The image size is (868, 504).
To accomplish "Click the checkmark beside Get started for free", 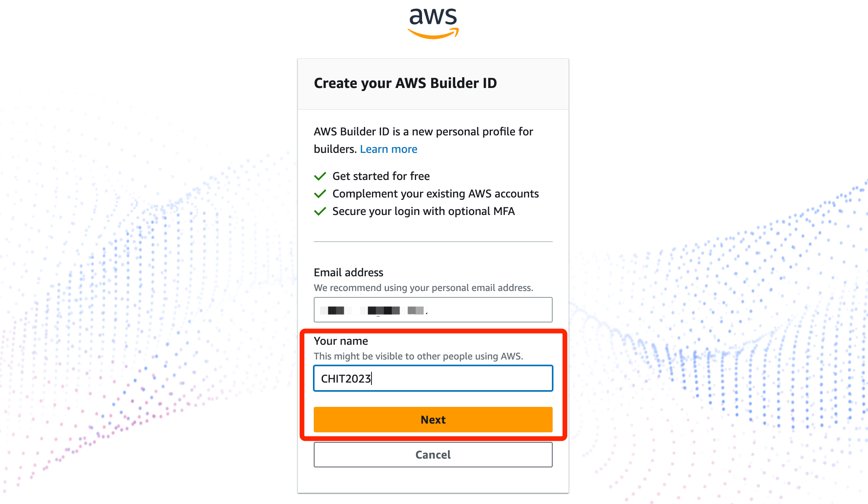I will coord(320,176).
